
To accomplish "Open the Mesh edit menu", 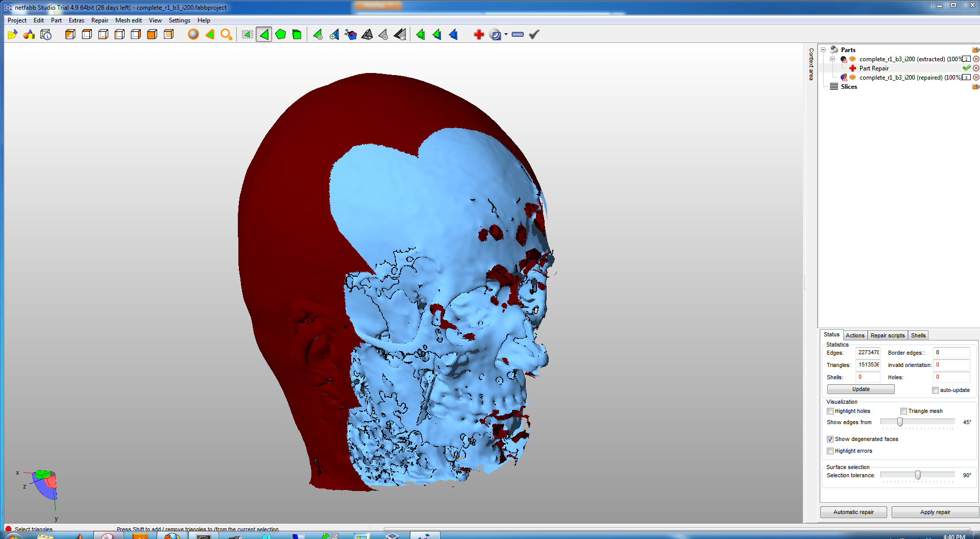I will [x=128, y=20].
